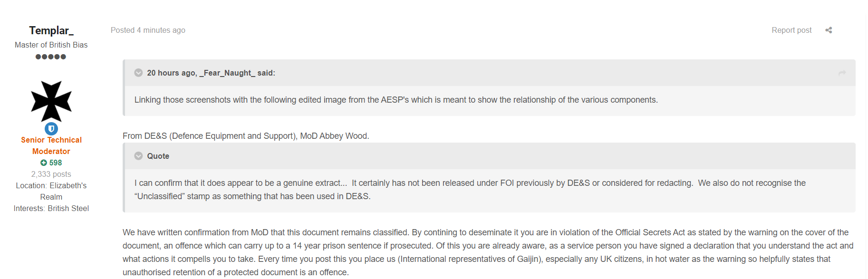The width and height of the screenshot is (868, 279).
Task: View Templar_'s 2,333 posts count
Action: (51, 174)
